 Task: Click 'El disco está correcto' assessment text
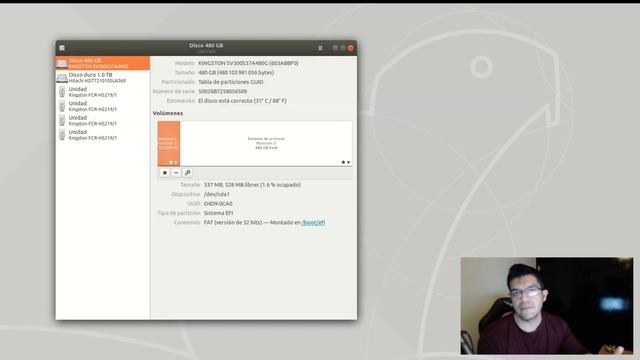tap(242, 101)
